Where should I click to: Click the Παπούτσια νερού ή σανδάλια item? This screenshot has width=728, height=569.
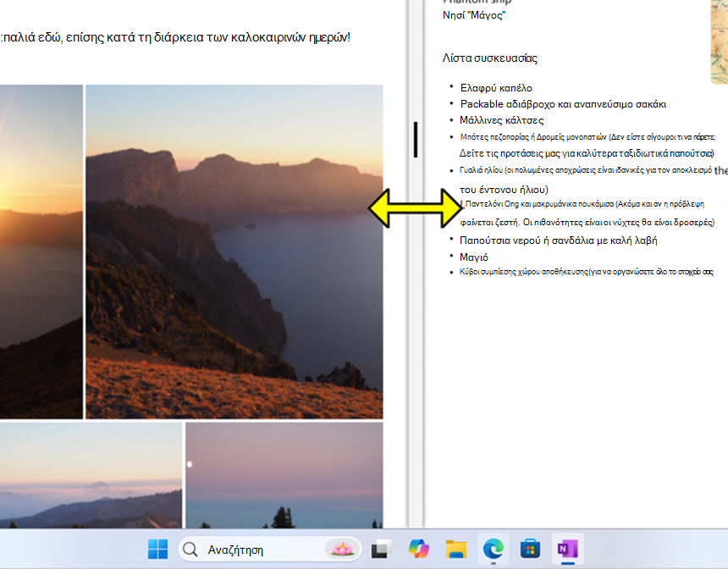558,240
